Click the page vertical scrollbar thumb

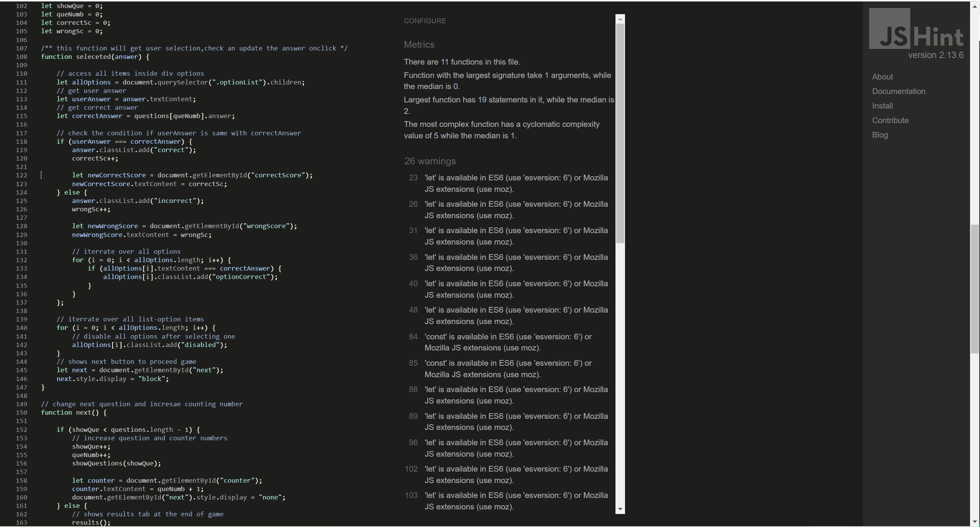point(975,289)
